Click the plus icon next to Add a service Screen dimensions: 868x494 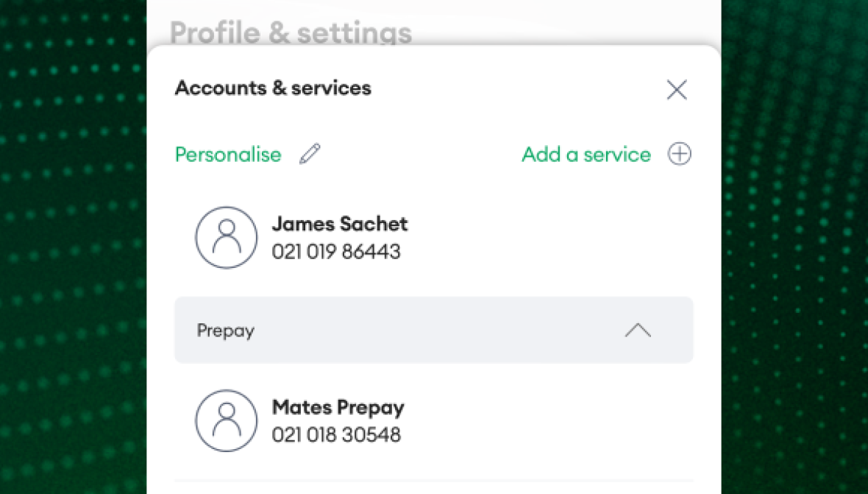680,154
